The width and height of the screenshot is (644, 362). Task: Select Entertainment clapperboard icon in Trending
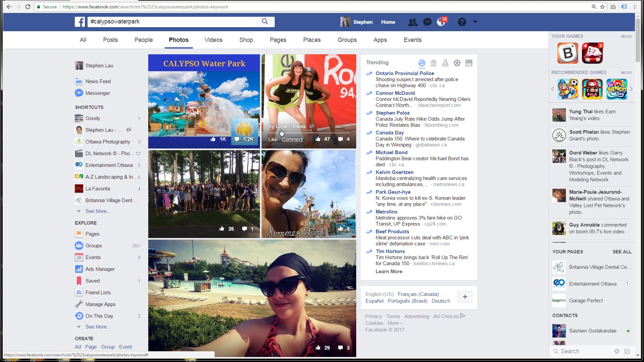[469, 63]
